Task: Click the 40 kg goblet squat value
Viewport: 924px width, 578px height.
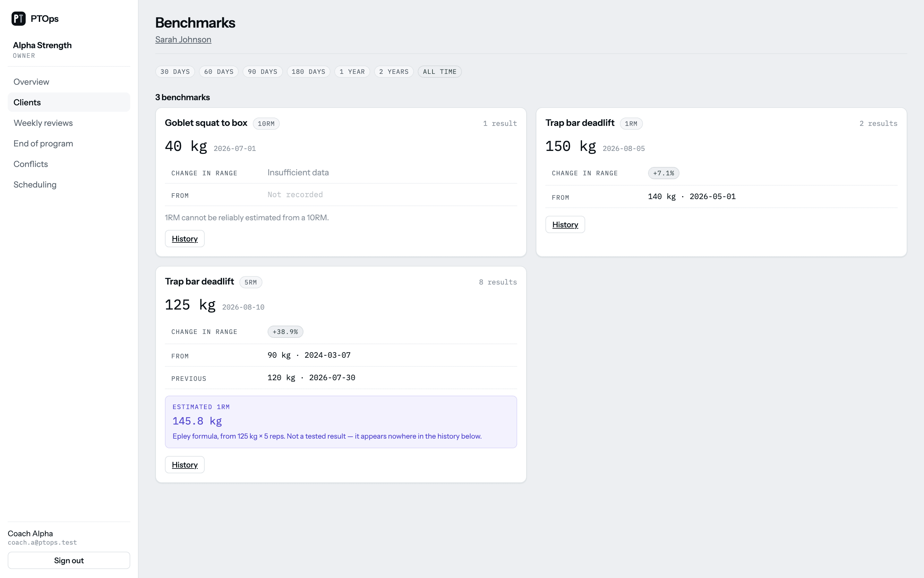Action: pyautogui.click(x=186, y=146)
